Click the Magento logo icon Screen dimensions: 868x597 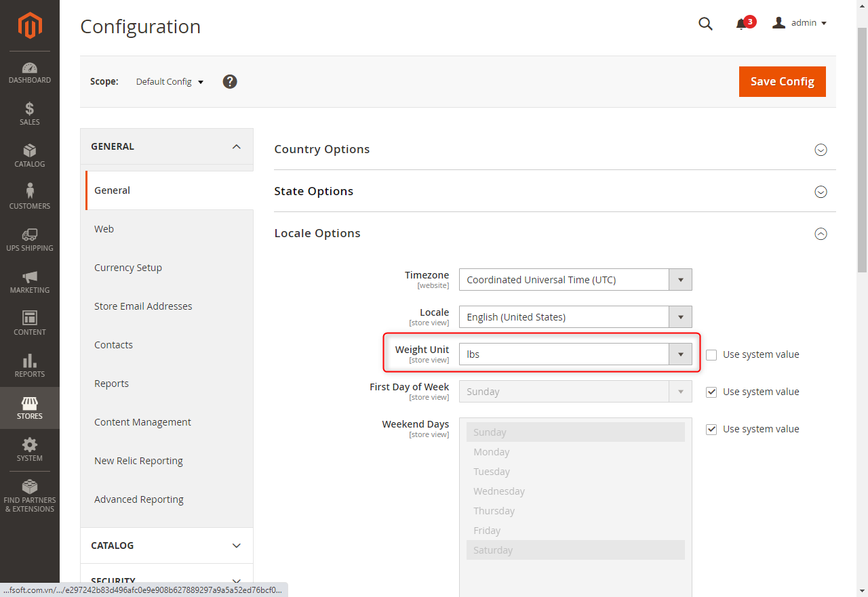click(x=30, y=26)
